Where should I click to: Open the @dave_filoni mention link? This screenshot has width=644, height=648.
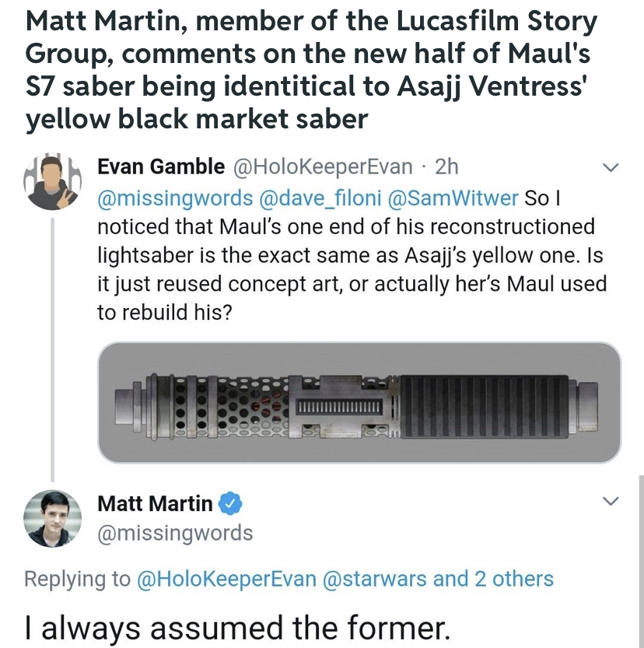320,198
